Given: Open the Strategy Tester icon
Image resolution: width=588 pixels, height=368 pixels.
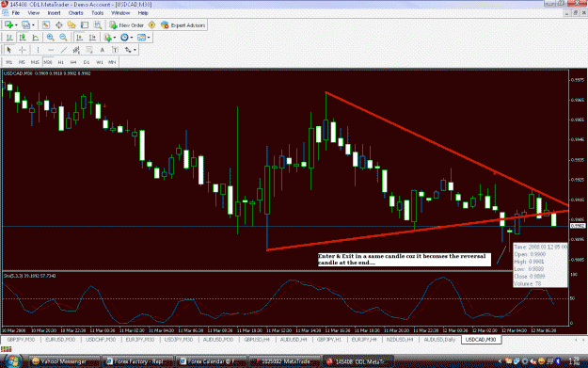Looking at the screenshot, I should click(x=98, y=25).
